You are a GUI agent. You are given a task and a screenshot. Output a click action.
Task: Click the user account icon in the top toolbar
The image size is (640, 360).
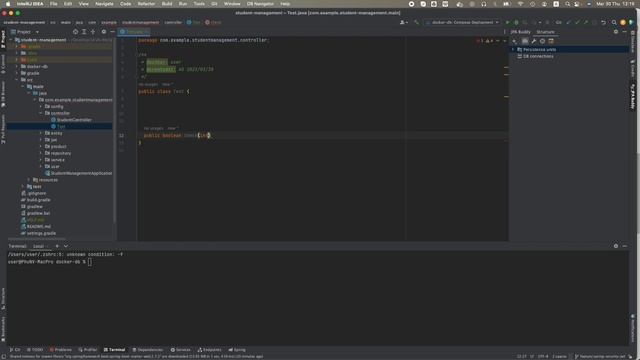[x=403, y=22]
